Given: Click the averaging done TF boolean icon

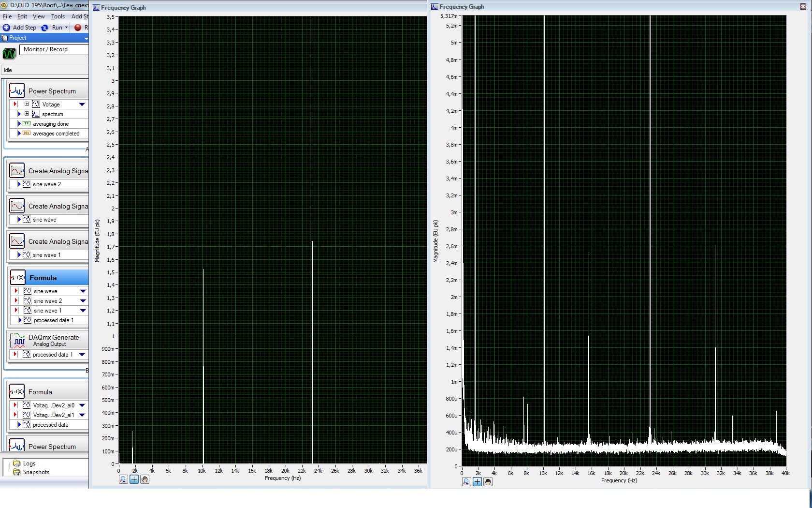Looking at the screenshot, I should (27, 124).
